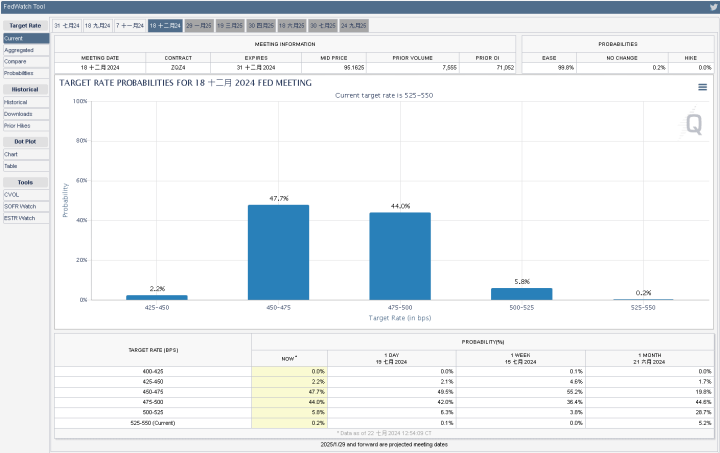
Task: Select the 19 三月25 meeting tab
Action: coord(230,26)
